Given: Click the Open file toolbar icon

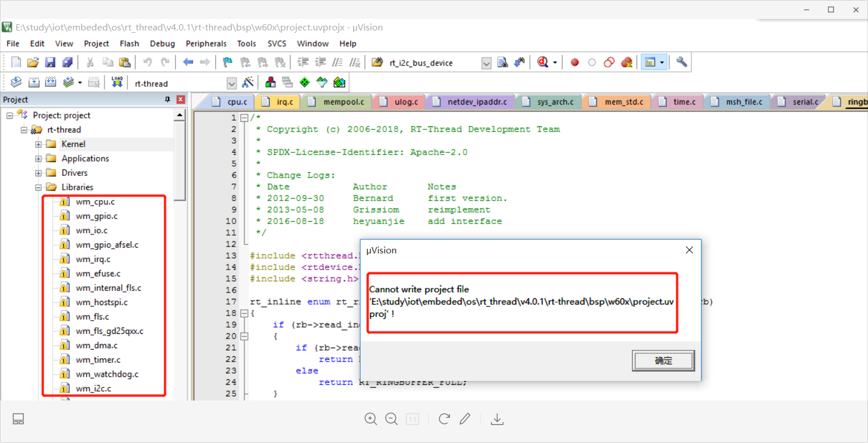Looking at the screenshot, I should [x=33, y=63].
